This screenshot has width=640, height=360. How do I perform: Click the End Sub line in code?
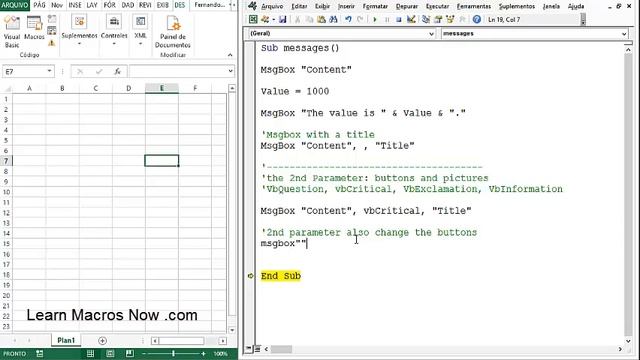tap(281, 276)
